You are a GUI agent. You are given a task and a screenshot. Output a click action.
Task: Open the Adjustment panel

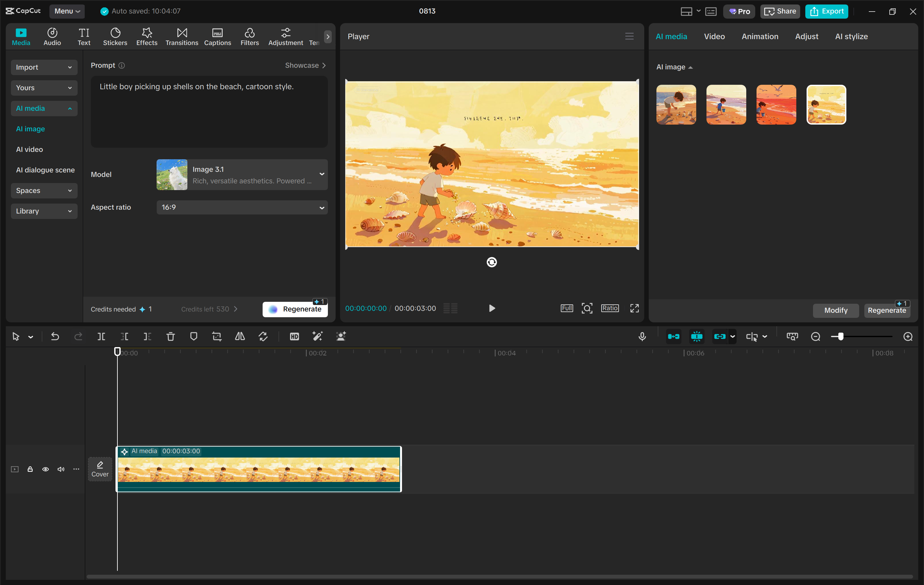286,37
